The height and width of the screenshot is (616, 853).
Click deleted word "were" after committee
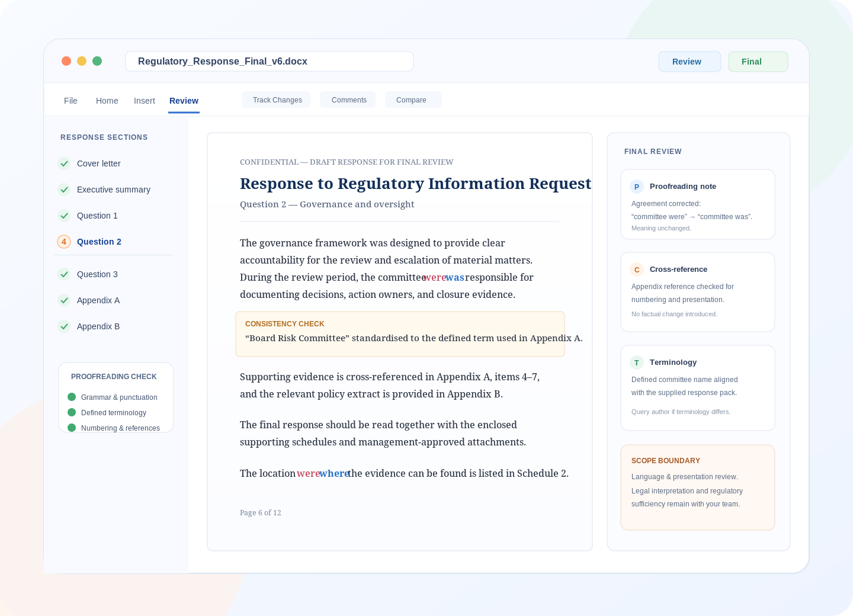click(435, 277)
